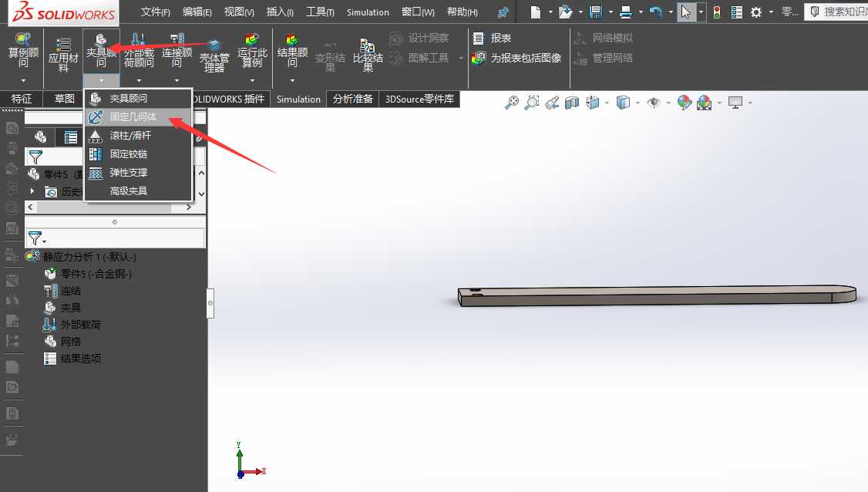Screen dimensions: 868x492
Task: Open dropdown arrow next to New document icon
Action: click(550, 12)
